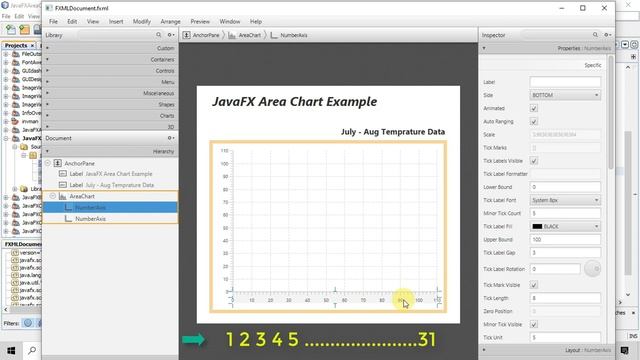Click the Tick Length input field

(x=565, y=298)
